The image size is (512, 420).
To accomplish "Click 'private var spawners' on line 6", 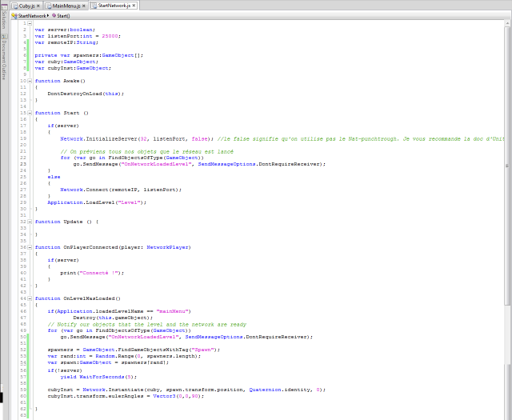I will click(x=66, y=55).
